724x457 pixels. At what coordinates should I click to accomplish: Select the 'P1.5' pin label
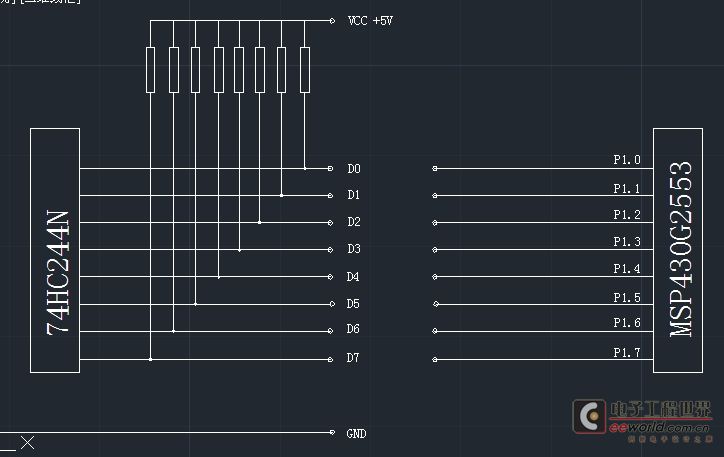pyautogui.click(x=627, y=298)
